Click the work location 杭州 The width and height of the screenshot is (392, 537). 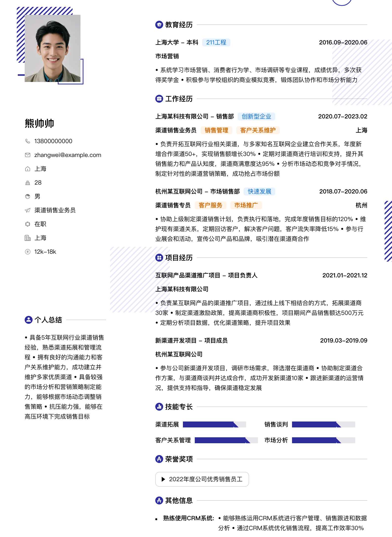361,205
